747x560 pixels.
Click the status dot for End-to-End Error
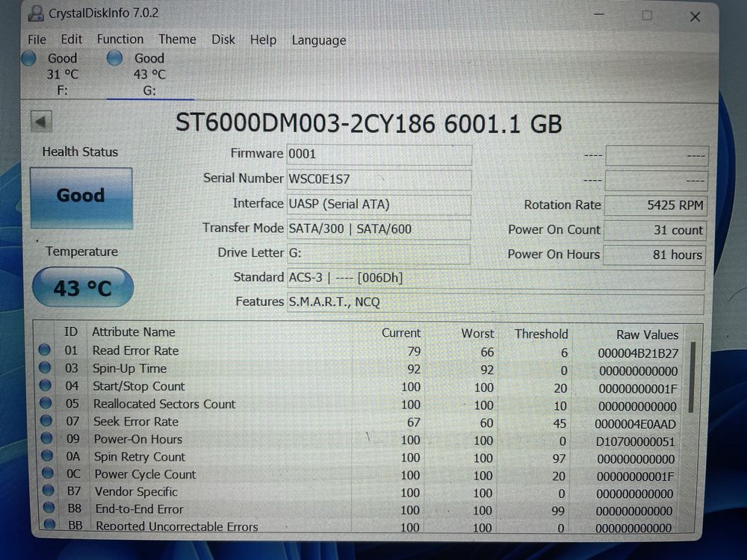click(x=49, y=507)
